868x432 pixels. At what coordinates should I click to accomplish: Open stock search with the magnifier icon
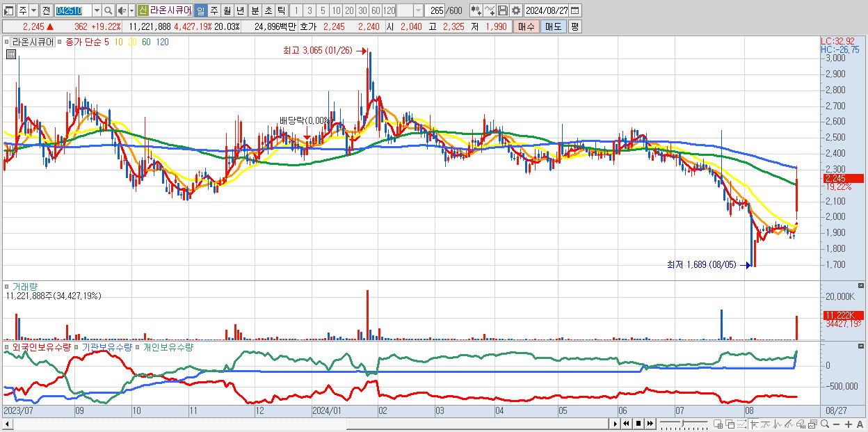[108, 10]
